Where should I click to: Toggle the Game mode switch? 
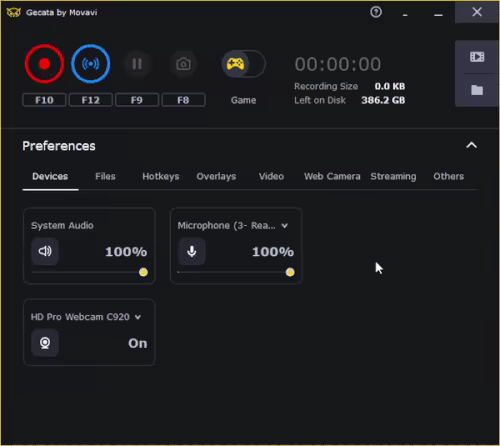tap(243, 64)
